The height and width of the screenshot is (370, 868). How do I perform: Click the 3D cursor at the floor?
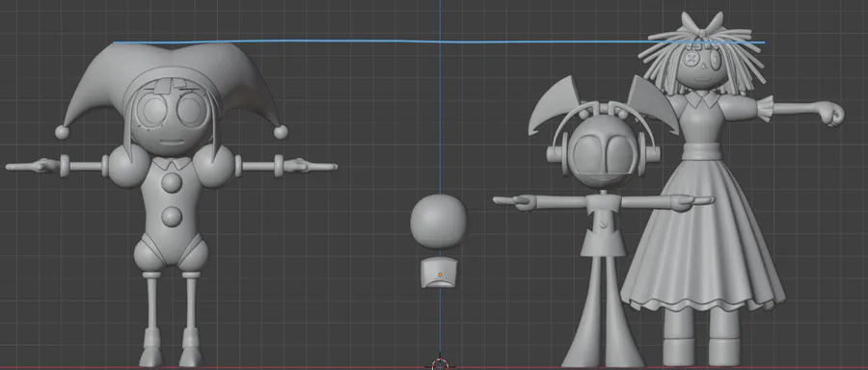(440, 364)
